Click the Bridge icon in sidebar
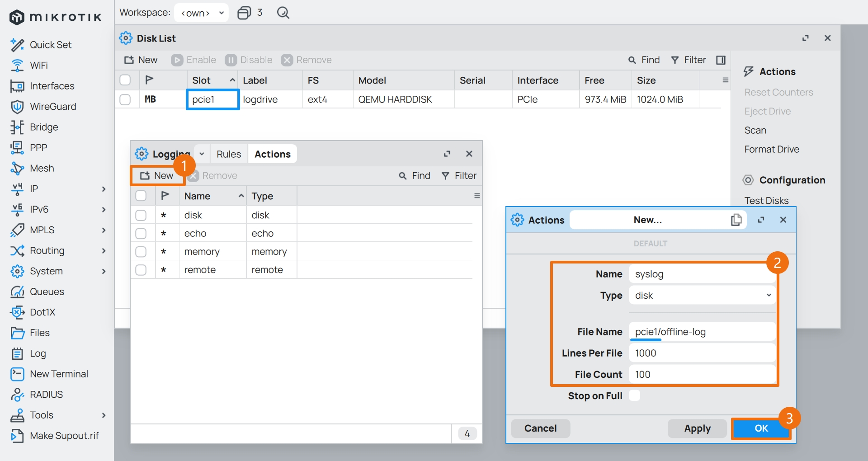Viewport: 868px width, 461px height. (x=17, y=127)
